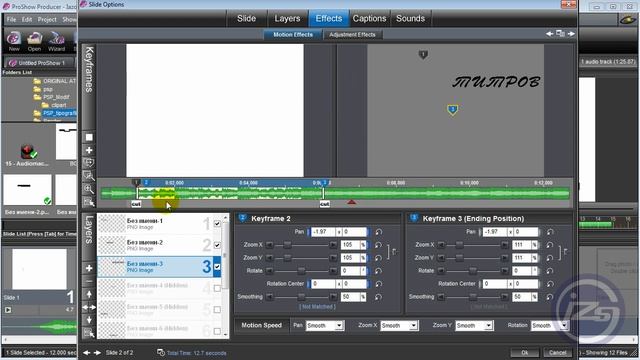Click the New show icon in the ProShow toolbar
This screenshot has width=640, height=360.
pos(14,39)
